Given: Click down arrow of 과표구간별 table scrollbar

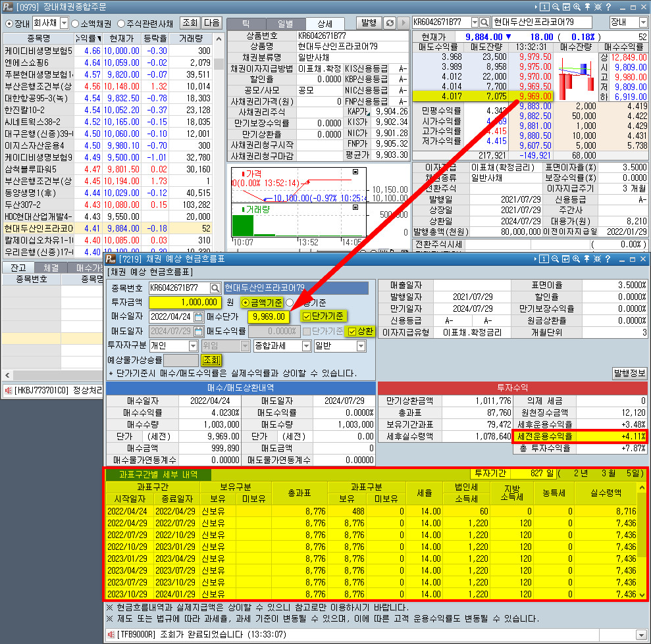Looking at the screenshot, I should pos(642,594).
